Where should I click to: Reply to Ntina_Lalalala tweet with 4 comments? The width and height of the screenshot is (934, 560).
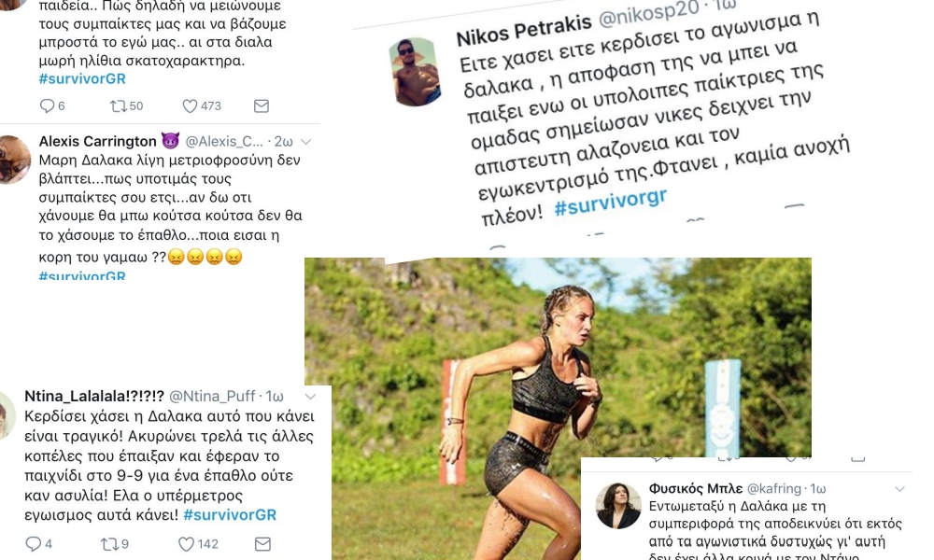[34, 543]
